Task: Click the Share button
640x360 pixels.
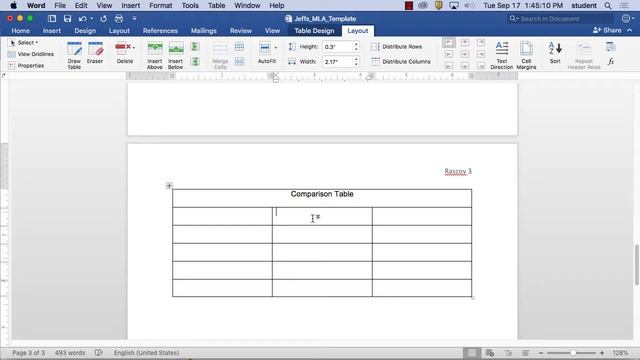Action: (607, 30)
